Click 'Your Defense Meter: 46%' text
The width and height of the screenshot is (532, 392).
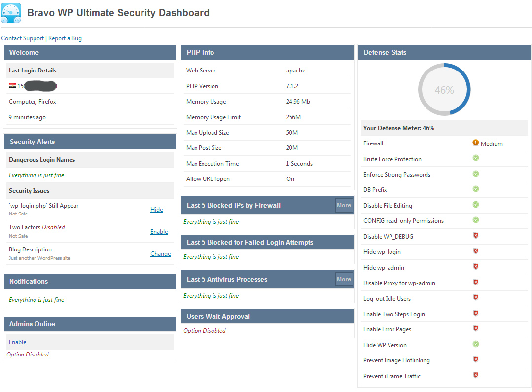tap(399, 128)
